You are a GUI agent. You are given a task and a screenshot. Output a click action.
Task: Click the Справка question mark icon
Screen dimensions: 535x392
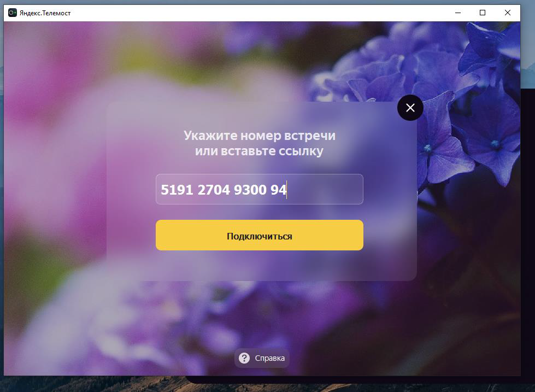coord(244,358)
